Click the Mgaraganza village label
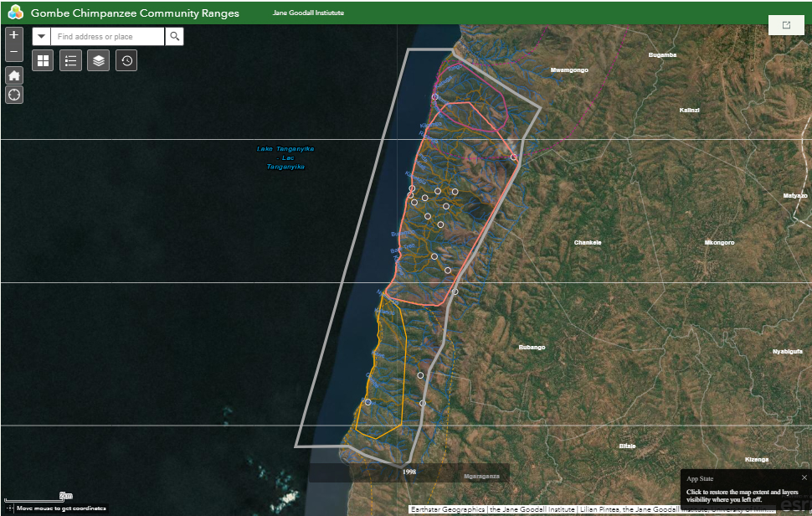Viewport: 812px width, 516px height. point(481,476)
